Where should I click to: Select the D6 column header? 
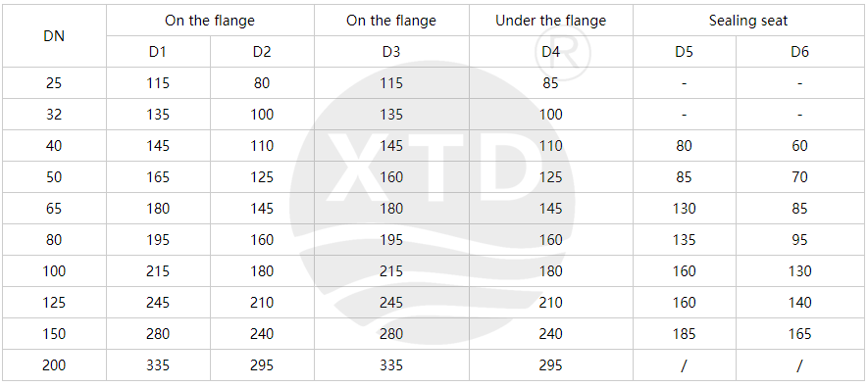point(800,52)
